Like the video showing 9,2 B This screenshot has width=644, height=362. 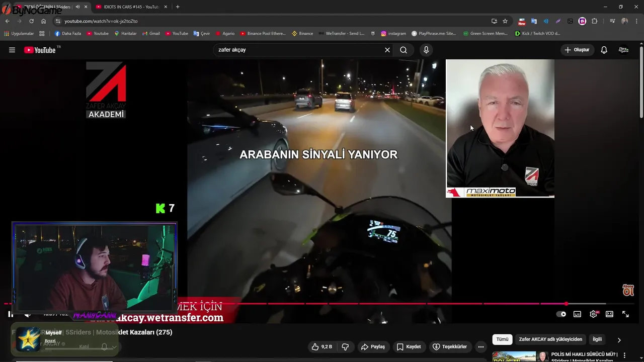(321, 347)
